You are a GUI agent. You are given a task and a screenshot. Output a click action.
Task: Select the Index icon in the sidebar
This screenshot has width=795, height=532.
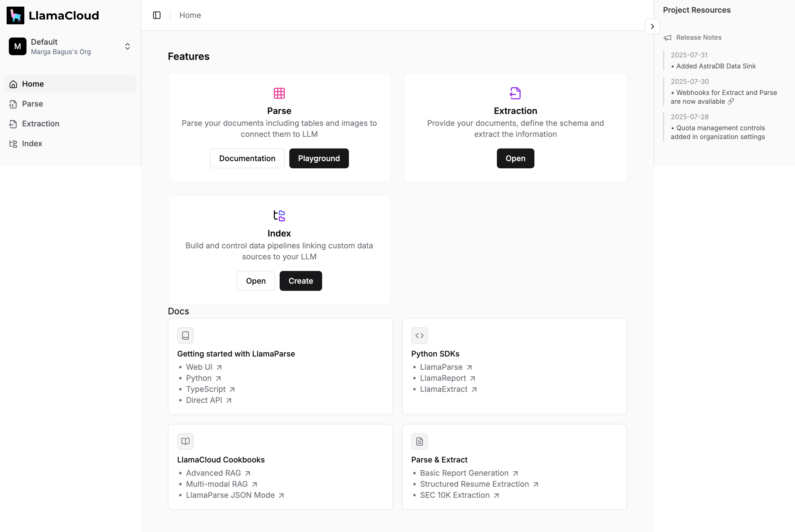pyautogui.click(x=13, y=143)
